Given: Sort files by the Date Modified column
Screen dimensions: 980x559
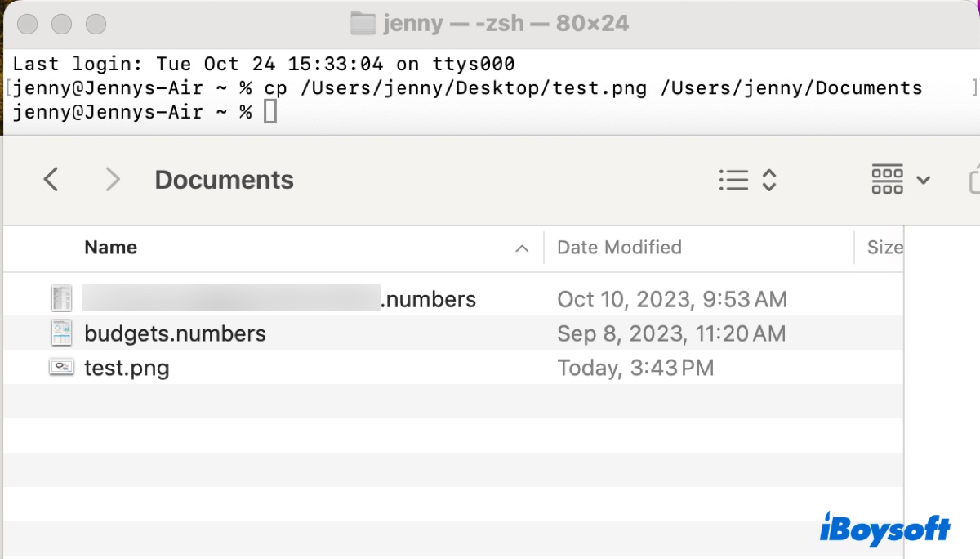Looking at the screenshot, I should [619, 247].
